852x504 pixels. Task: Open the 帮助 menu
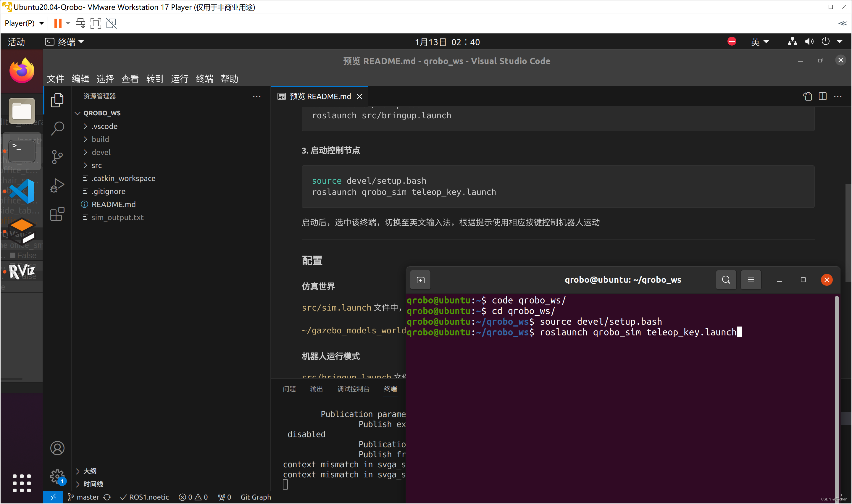(230, 79)
